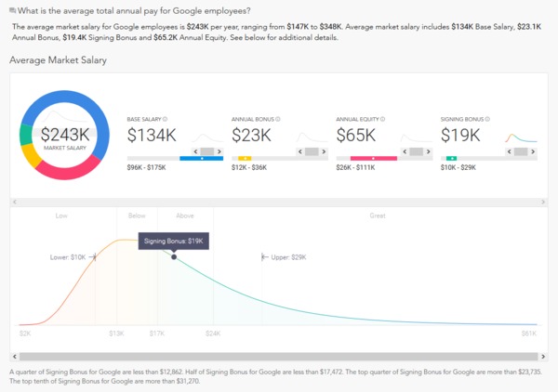
Task: Click the Signing Bonus mini scroller thumb
Action: 521,151
